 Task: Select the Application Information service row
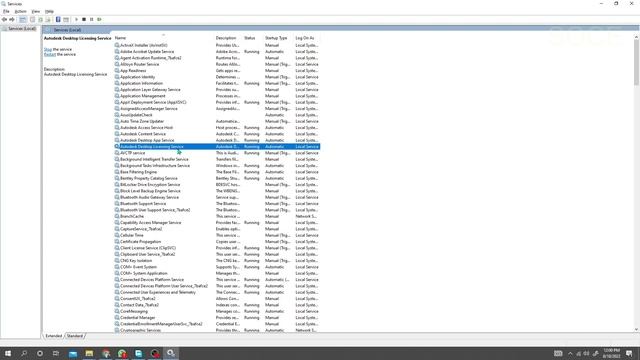(217, 83)
